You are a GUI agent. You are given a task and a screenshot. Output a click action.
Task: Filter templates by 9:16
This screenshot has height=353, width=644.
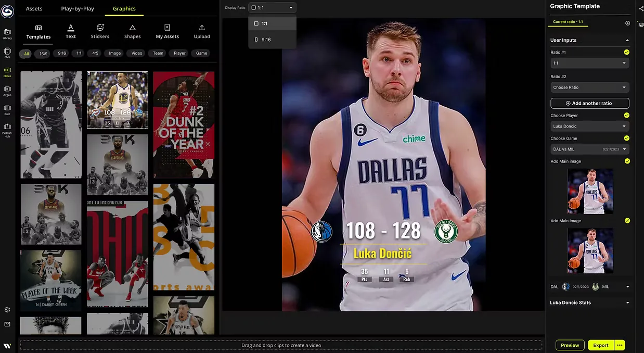pyautogui.click(x=62, y=53)
